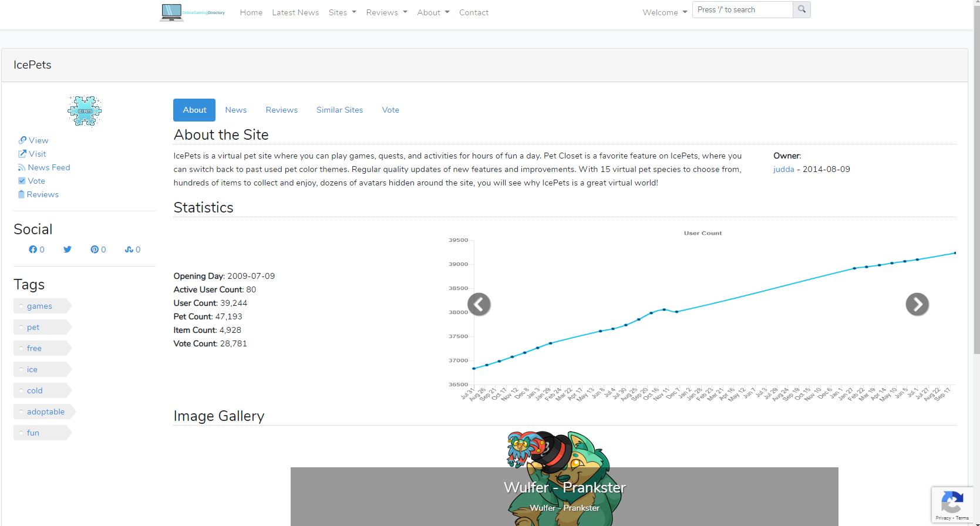The height and width of the screenshot is (526, 980).
Task: Open owner judda's profile link
Action: tap(784, 169)
